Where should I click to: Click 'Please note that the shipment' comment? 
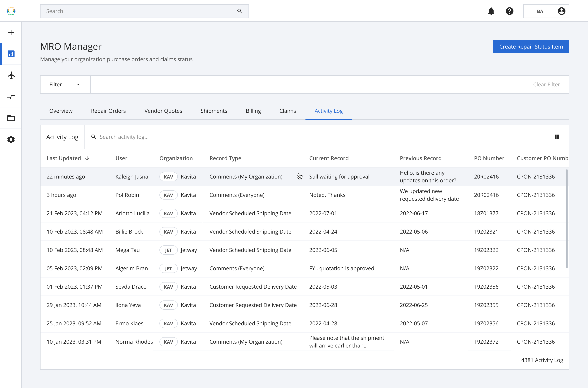pyautogui.click(x=346, y=342)
